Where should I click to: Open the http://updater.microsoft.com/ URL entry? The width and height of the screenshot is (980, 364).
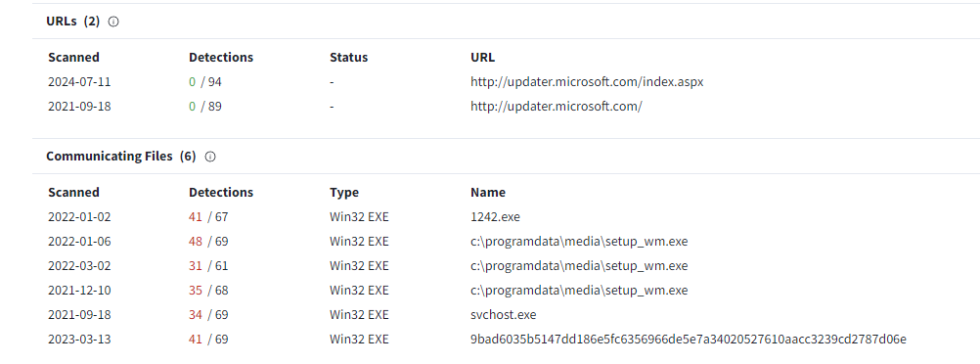(557, 107)
